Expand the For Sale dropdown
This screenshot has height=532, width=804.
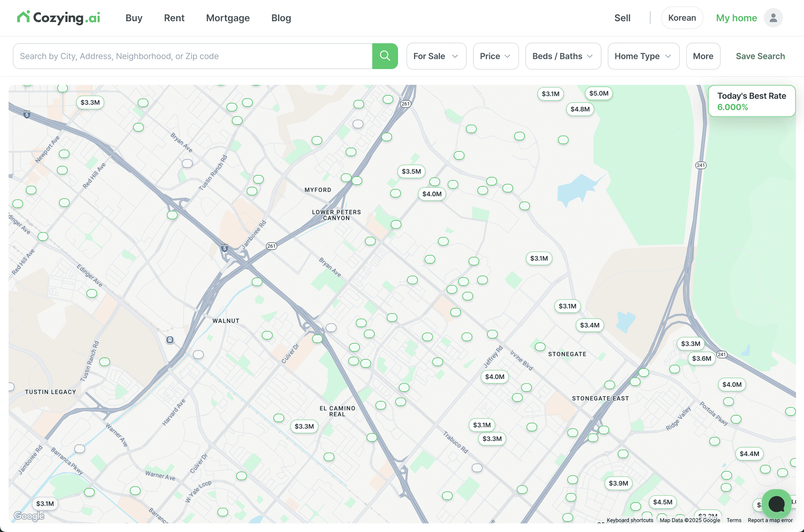[436, 56]
